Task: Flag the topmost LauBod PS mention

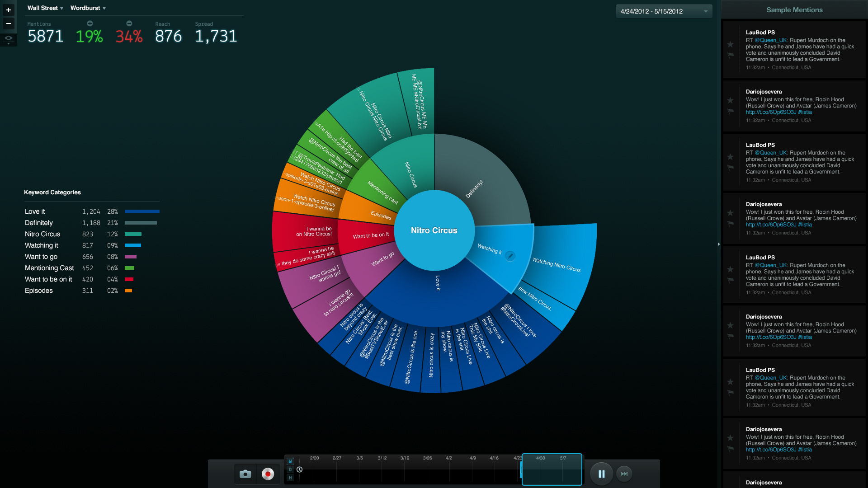Action: coord(730,55)
